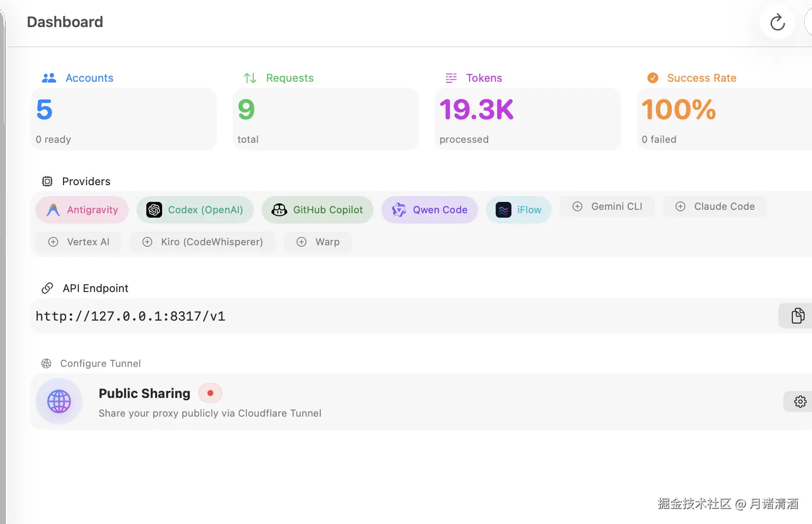This screenshot has width=812, height=524.
Task: Select the endpoint URL http://127.0.0.1:8317/v1
Action: pos(131,316)
